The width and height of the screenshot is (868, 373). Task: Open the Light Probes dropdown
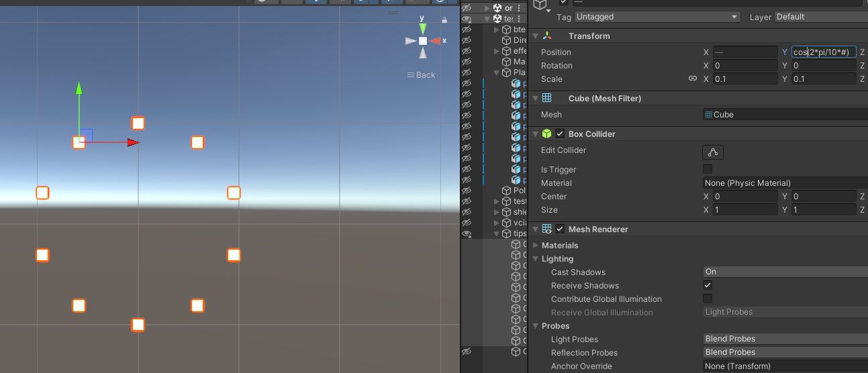tap(785, 339)
